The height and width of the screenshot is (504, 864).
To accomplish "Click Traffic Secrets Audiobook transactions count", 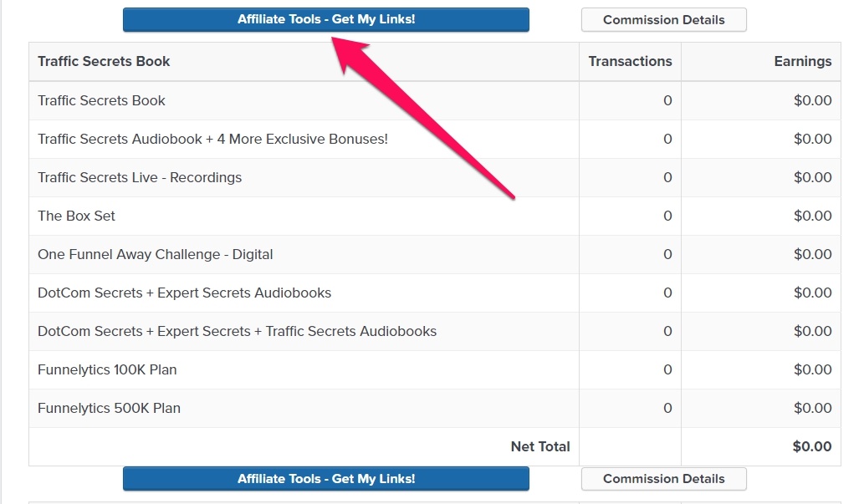I will point(667,139).
